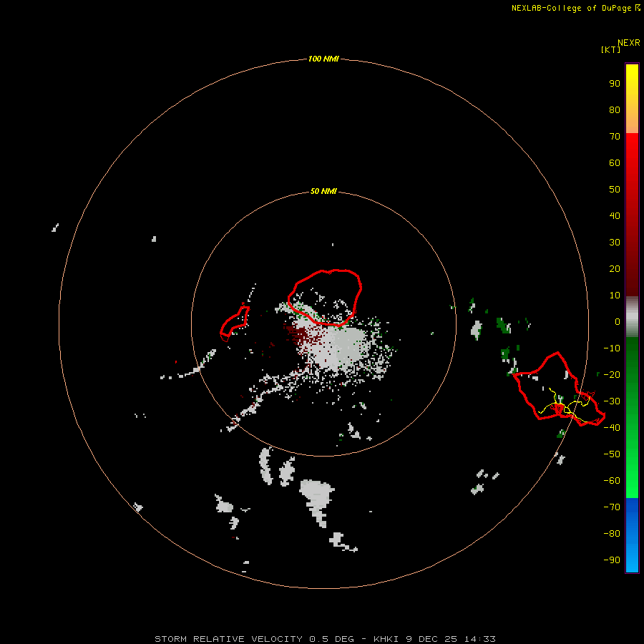Screen dimensions: 644x644
Task: Click the positive 30 scale value
Action: click(x=615, y=243)
